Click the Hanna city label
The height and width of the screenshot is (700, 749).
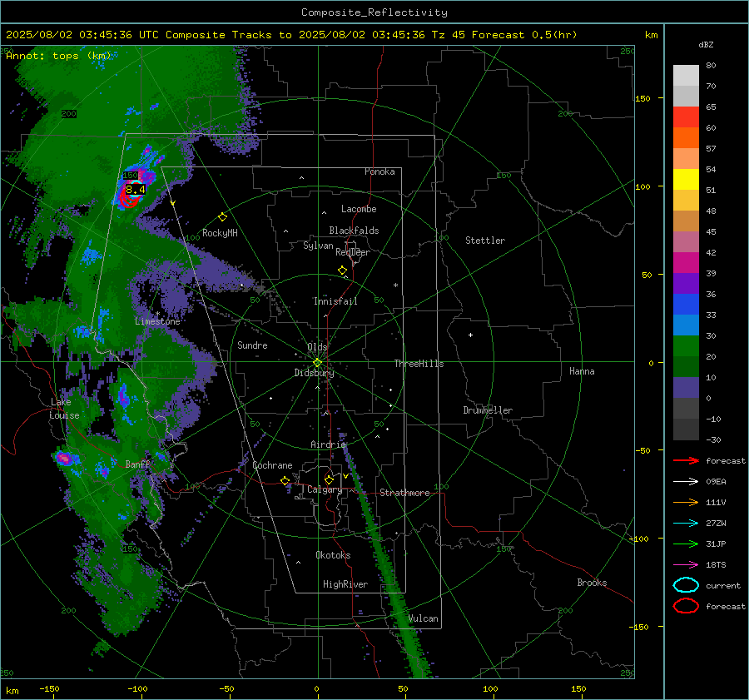coord(582,371)
